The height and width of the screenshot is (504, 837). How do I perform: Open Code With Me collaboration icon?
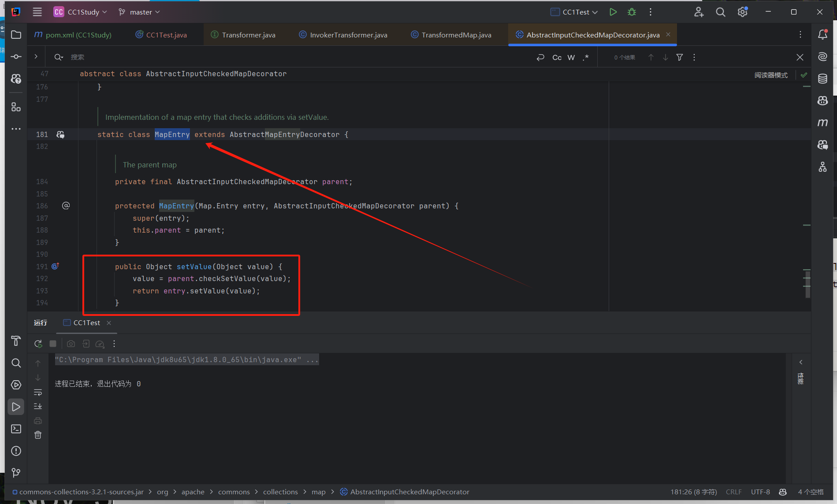pos(699,12)
